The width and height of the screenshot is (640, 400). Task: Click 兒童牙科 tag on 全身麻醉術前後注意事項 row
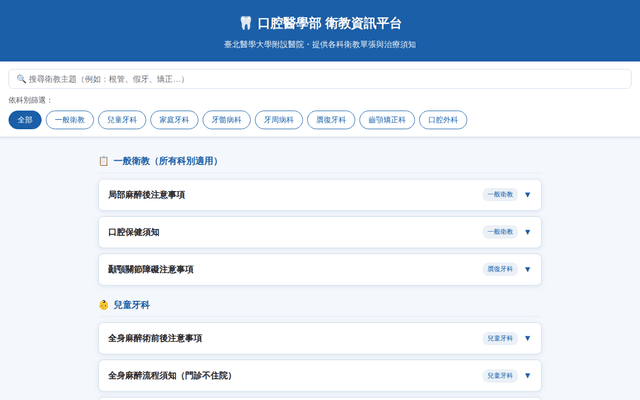tap(500, 338)
